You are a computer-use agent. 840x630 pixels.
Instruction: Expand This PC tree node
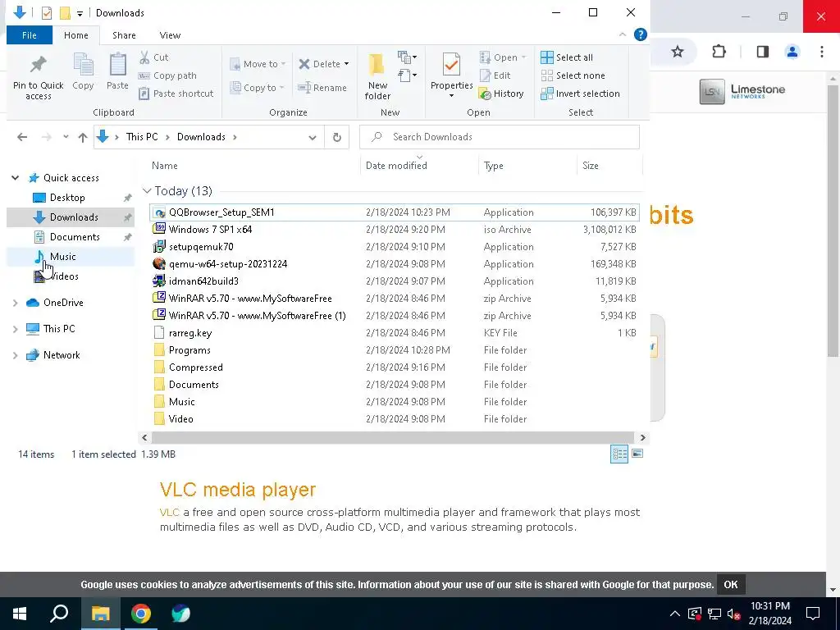16,329
